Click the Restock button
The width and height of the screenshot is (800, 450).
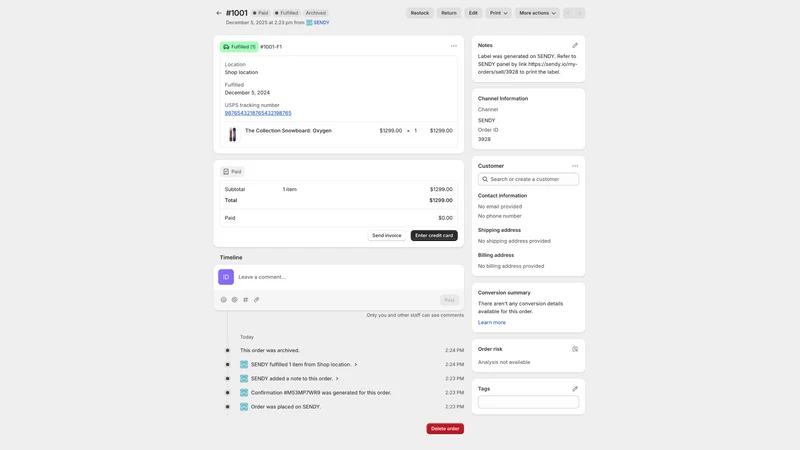[x=420, y=13]
